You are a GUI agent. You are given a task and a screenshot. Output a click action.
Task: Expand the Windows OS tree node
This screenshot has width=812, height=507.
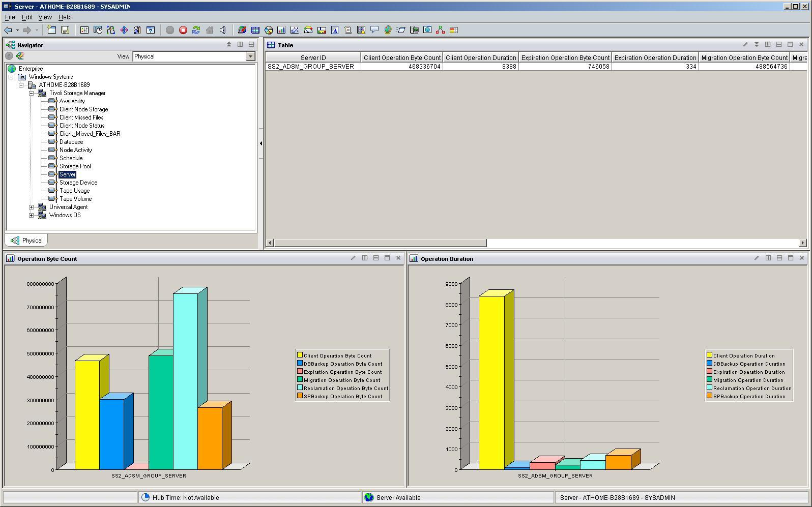pyautogui.click(x=32, y=215)
